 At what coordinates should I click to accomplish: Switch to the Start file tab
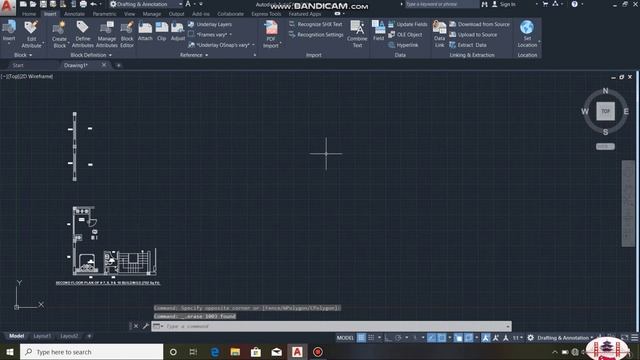pyautogui.click(x=18, y=65)
